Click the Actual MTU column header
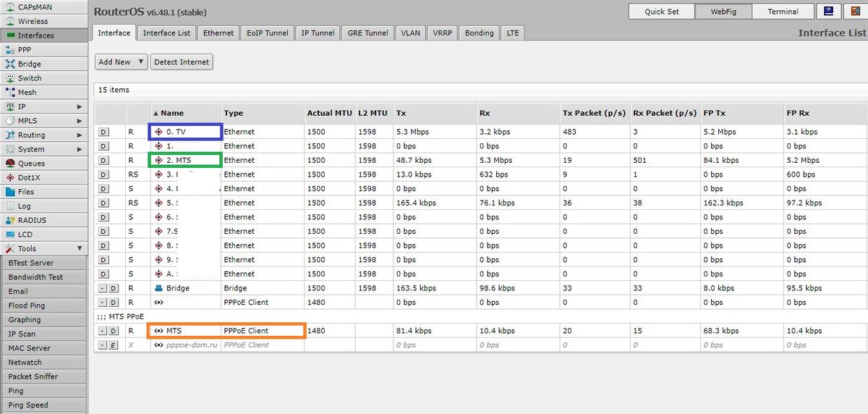 point(329,113)
